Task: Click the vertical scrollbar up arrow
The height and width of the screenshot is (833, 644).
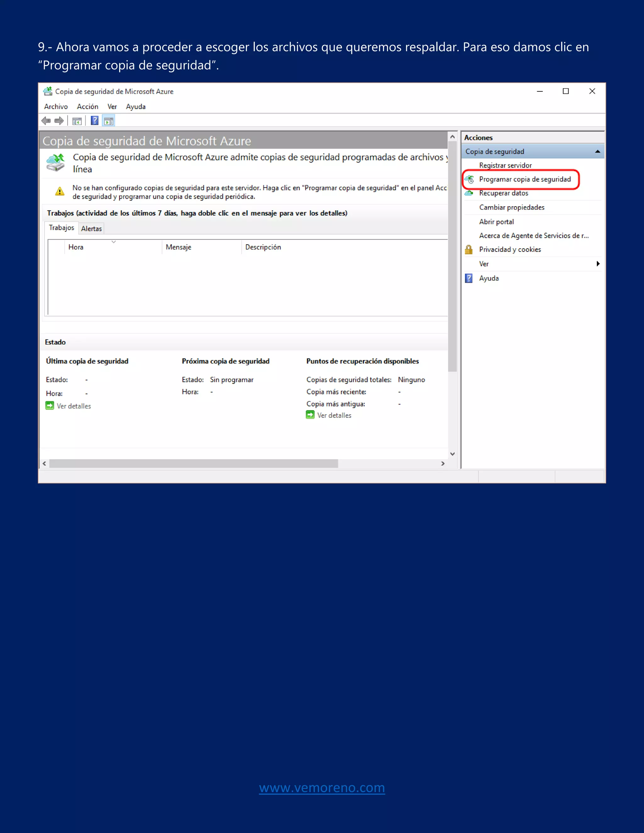Action: coord(452,136)
